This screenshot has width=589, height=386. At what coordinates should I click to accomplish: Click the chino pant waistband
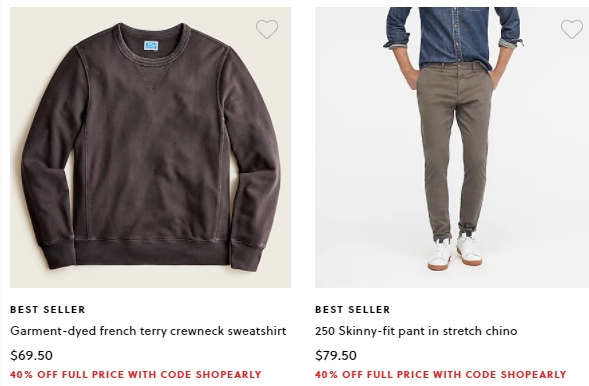(455, 66)
